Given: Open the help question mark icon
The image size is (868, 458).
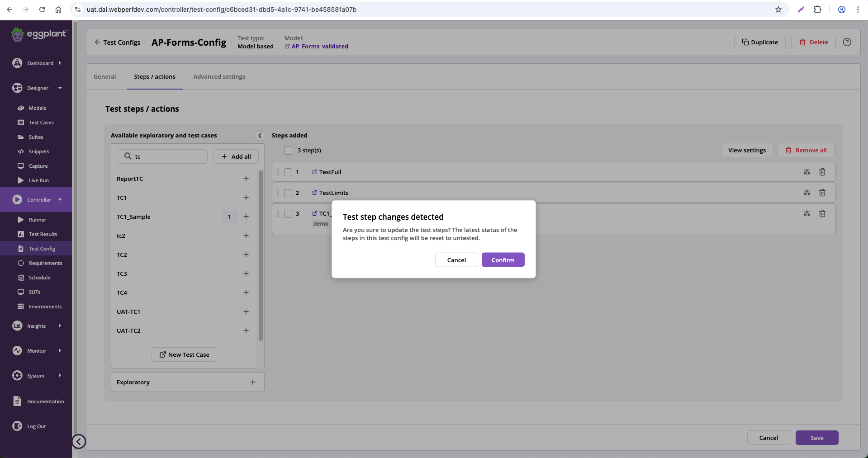Looking at the screenshot, I should coord(847,42).
